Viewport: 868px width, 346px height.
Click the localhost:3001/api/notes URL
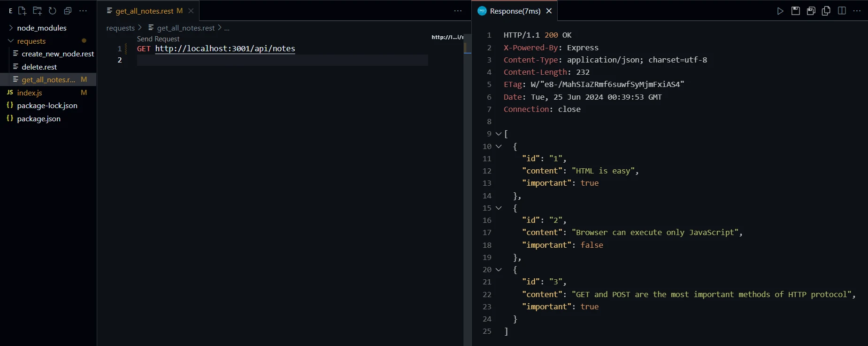click(x=225, y=48)
